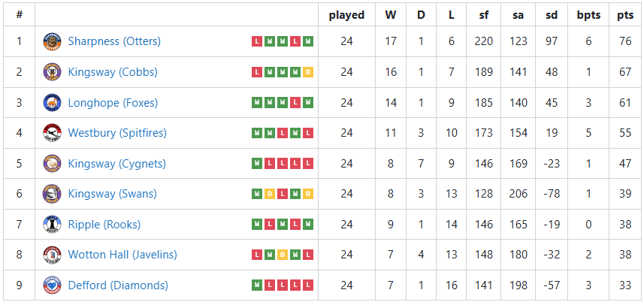Click the 'played' column header
644x302 pixels.
click(346, 15)
